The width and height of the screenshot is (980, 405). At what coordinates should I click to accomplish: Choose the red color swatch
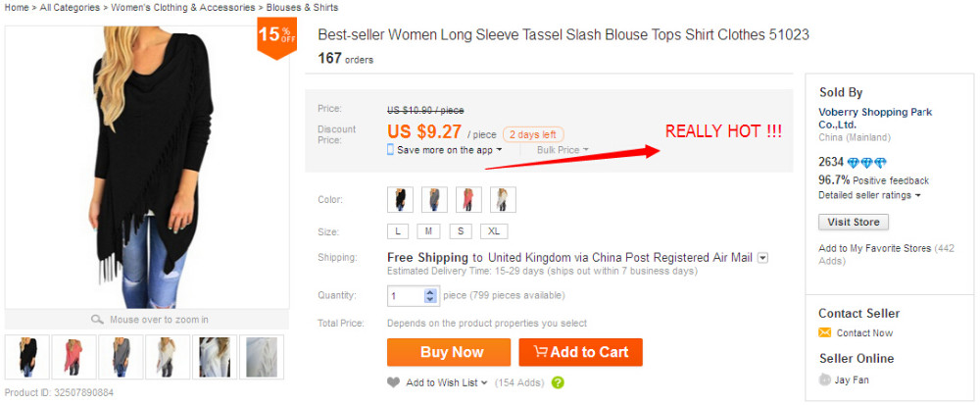[466, 200]
